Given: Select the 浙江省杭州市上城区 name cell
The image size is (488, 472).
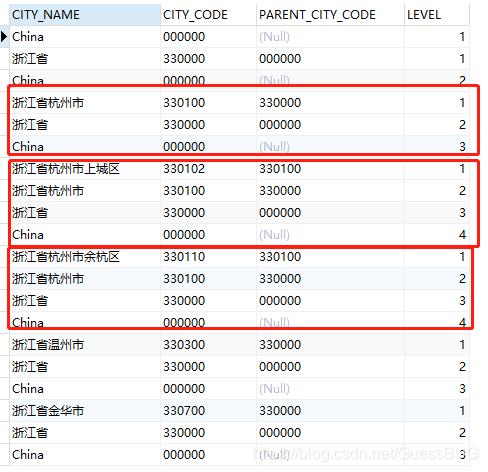Looking at the screenshot, I should (x=85, y=169).
